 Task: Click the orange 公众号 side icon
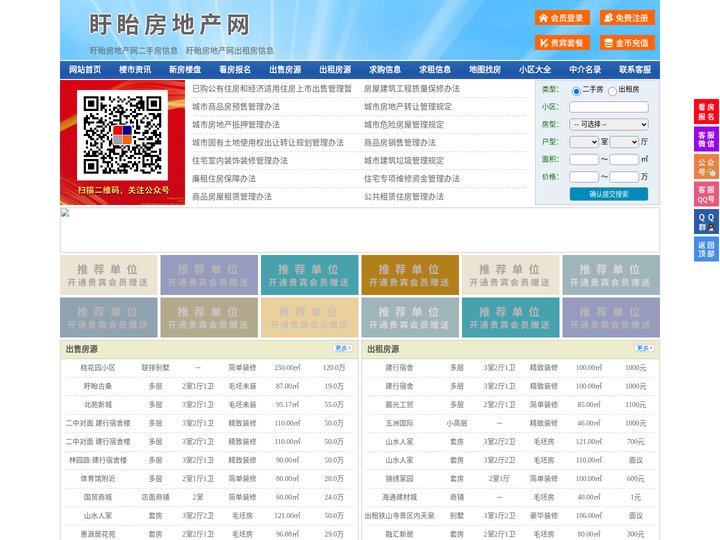pyautogui.click(x=706, y=167)
